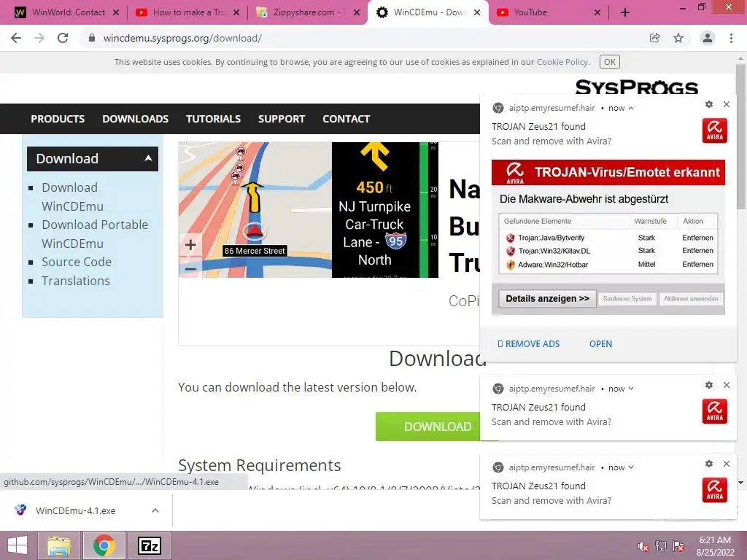Click Details anzeigen button in notification
Image resolution: width=747 pixels, height=560 pixels.
547,298
